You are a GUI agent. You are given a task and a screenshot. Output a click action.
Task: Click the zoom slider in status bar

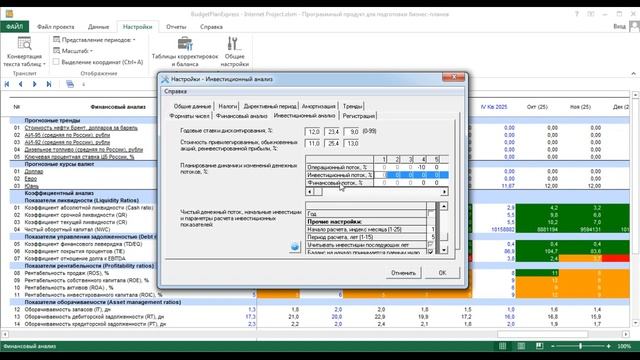(580, 346)
